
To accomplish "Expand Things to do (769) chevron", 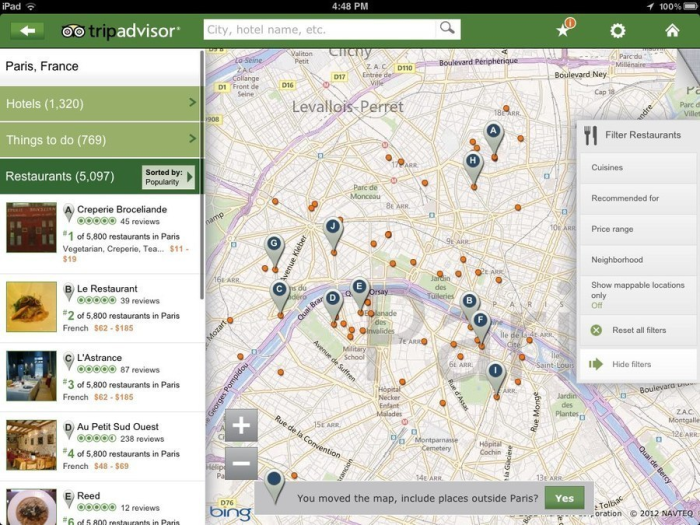I will (x=192, y=138).
